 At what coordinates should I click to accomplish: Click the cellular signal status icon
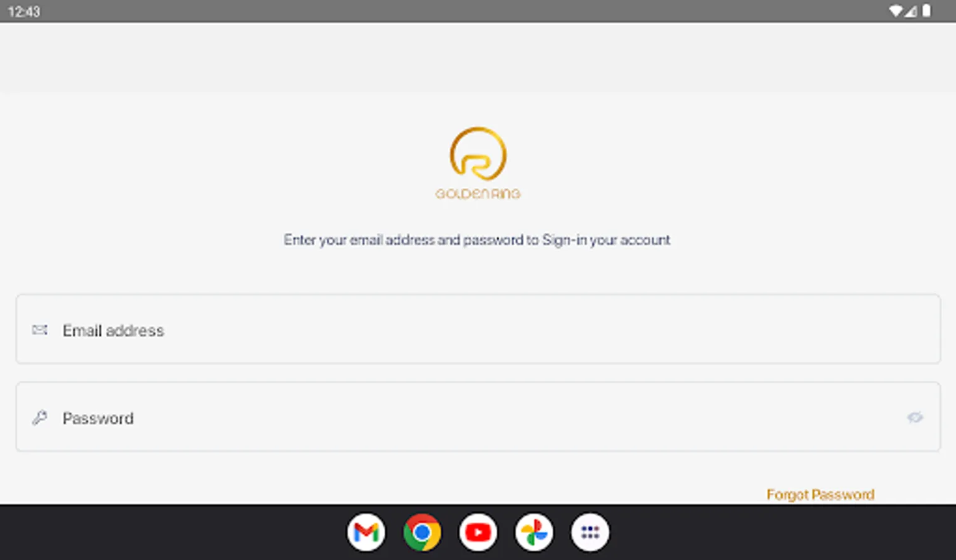[911, 11]
